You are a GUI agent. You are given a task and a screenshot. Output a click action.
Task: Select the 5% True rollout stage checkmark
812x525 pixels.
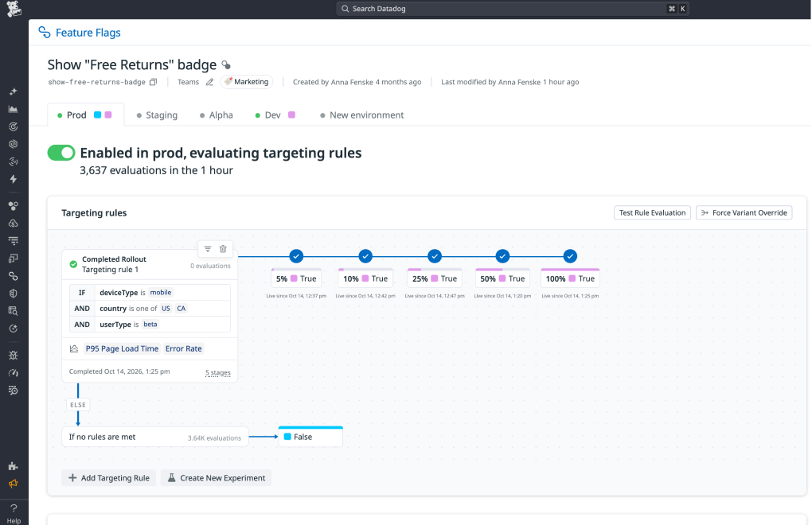pyautogui.click(x=296, y=256)
